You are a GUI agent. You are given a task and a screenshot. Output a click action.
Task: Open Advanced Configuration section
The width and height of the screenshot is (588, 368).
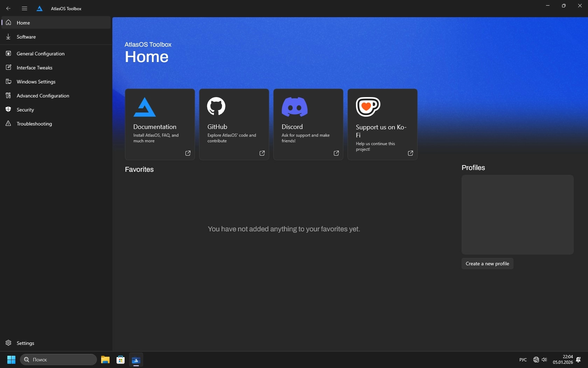(56, 95)
